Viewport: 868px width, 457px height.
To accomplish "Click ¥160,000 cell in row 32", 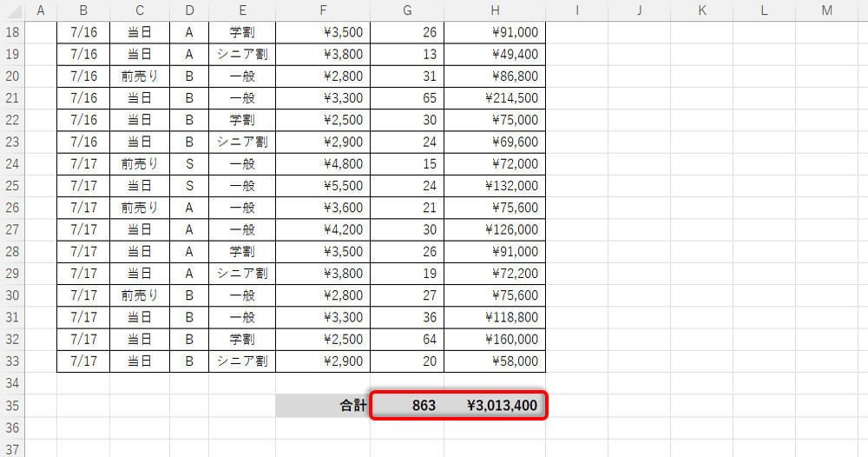I will point(495,339).
